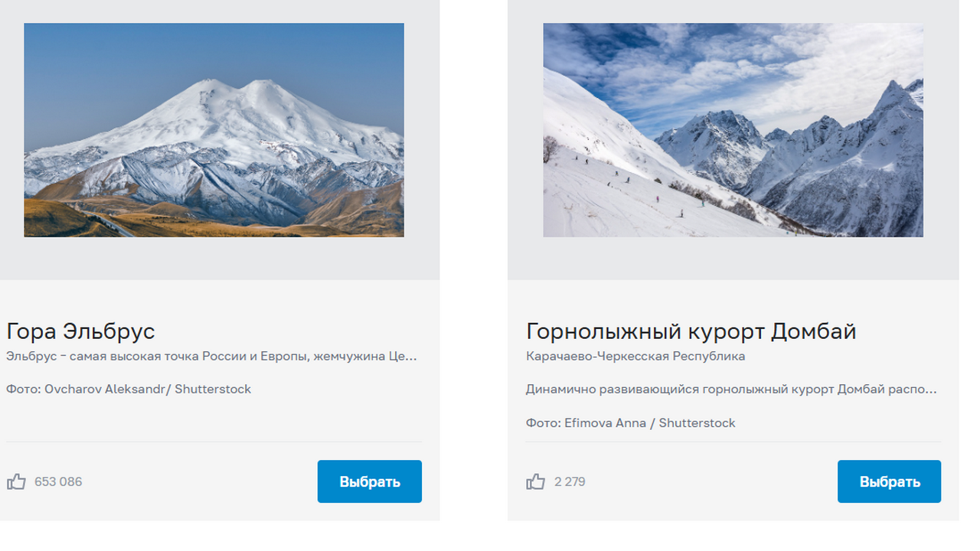
Task: Open the Dombay ski slope photo thumbnail
Action: (x=733, y=130)
